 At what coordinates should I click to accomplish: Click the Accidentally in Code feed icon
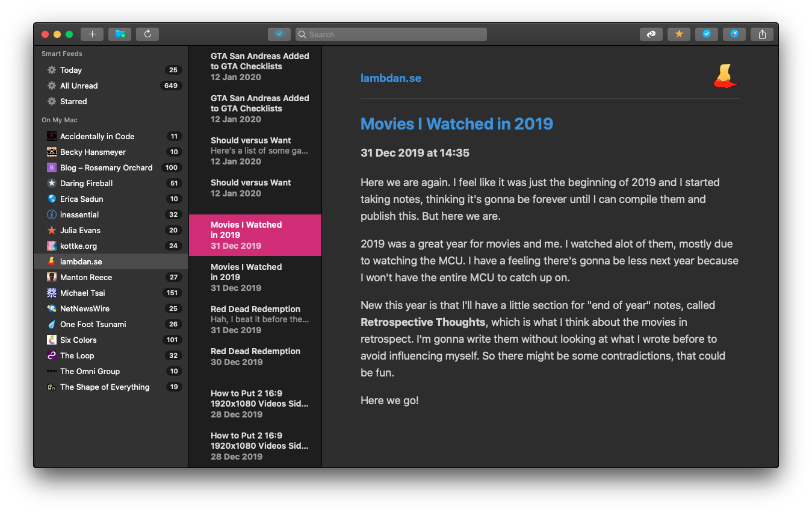(x=52, y=136)
